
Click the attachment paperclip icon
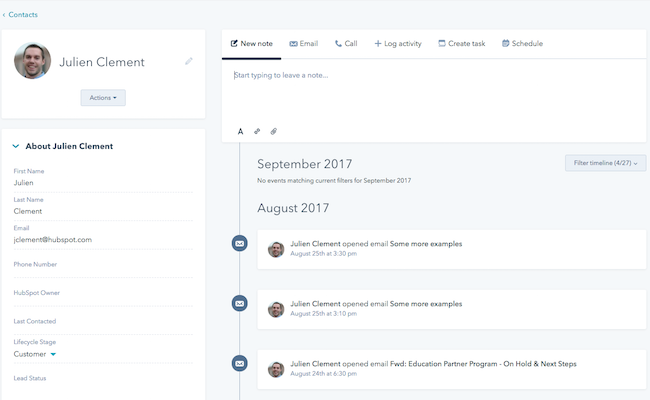tap(273, 131)
